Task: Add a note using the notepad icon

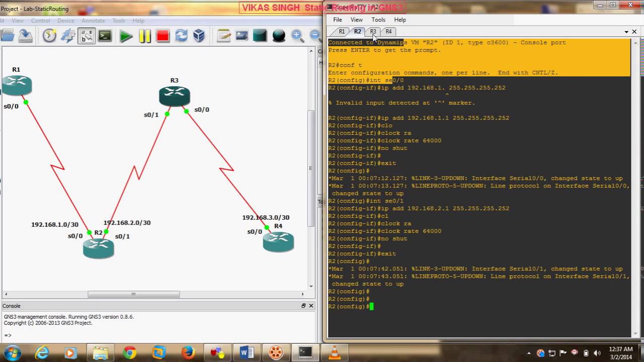Action: tap(223, 36)
